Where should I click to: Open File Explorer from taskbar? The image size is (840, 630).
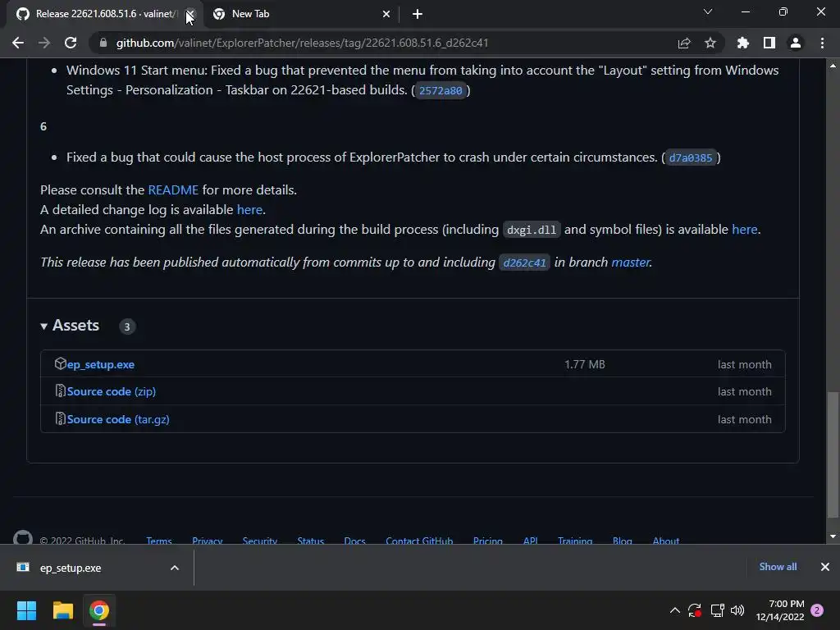pyautogui.click(x=62, y=610)
